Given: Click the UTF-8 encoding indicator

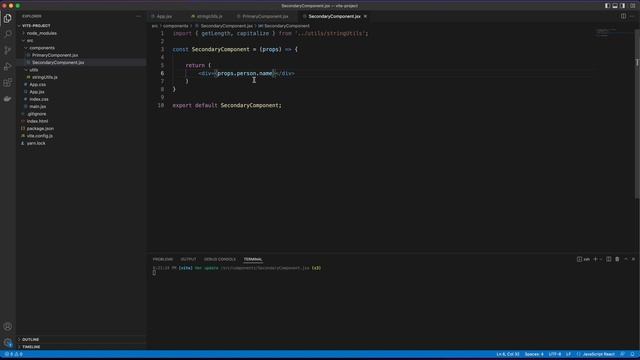Looking at the screenshot, I should [x=555, y=354].
